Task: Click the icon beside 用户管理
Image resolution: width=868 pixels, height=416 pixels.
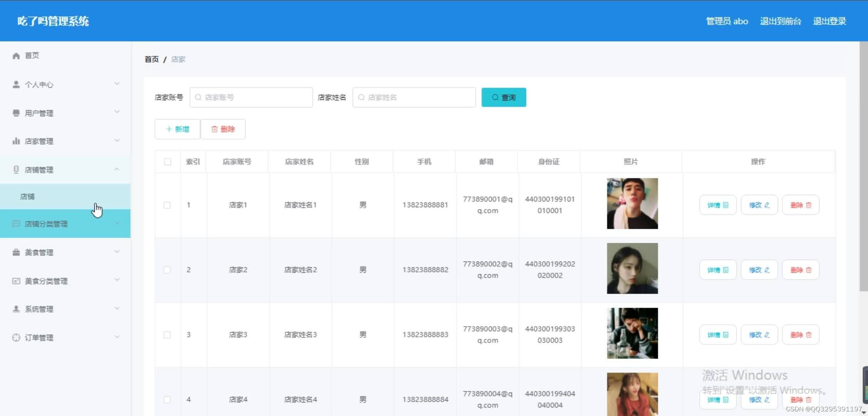Action: pyautogui.click(x=16, y=113)
